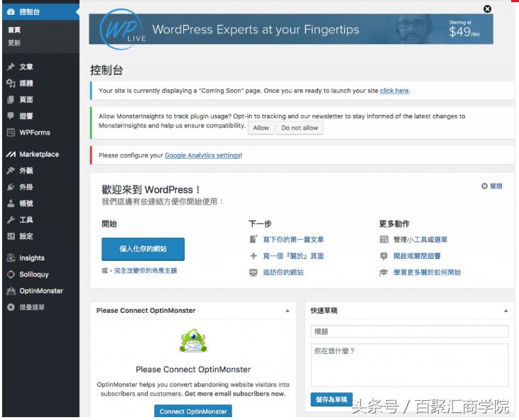Click the 學習更多關於如何開始 link
Screen dimensions: 519x420
pyautogui.click(x=427, y=272)
